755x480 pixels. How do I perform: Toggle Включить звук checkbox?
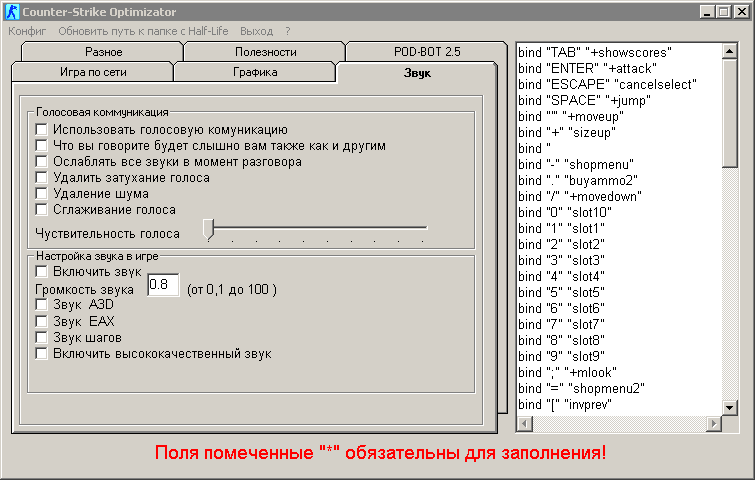click(x=41, y=271)
